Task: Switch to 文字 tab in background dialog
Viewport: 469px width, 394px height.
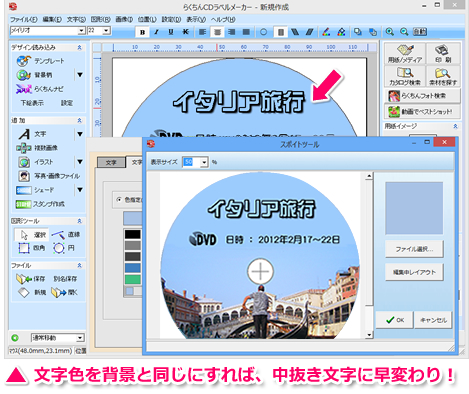Action: 111,162
